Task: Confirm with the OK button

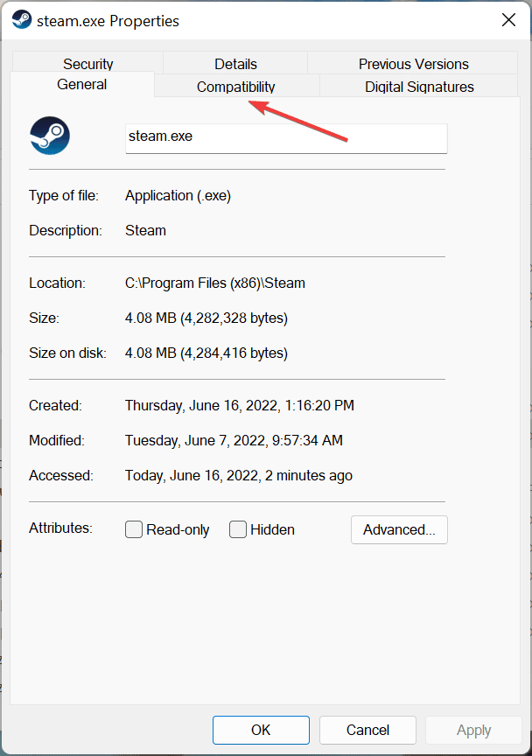Action: (261, 730)
